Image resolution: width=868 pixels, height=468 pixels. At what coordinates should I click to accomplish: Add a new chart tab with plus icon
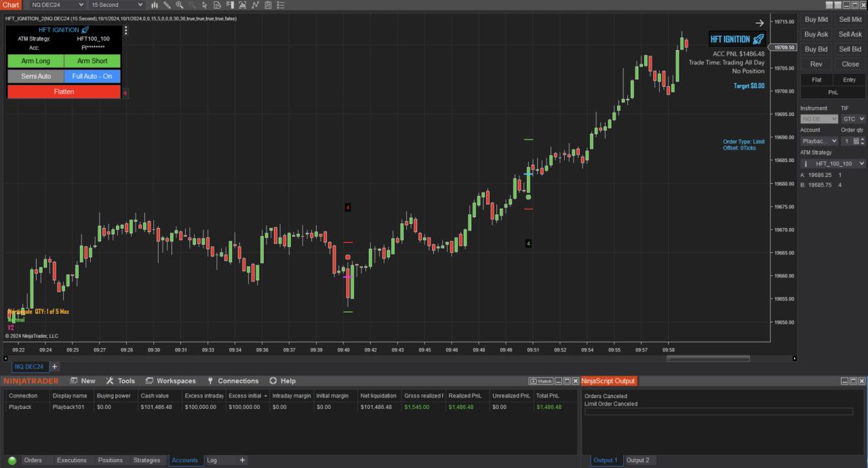pyautogui.click(x=55, y=367)
